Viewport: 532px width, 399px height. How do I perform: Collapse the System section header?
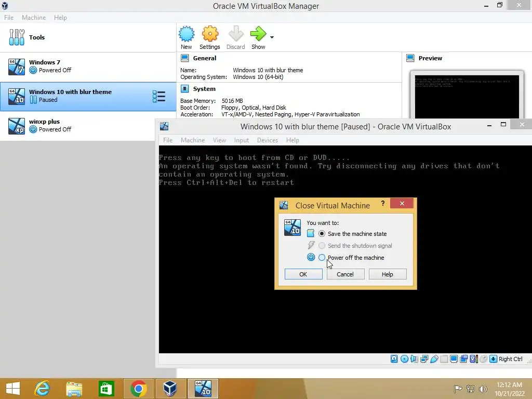tap(204, 89)
